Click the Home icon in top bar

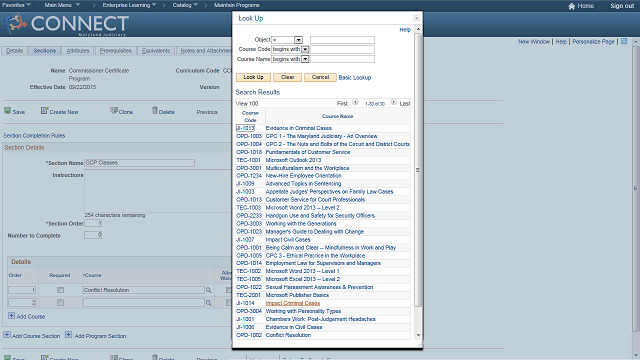pos(571,6)
